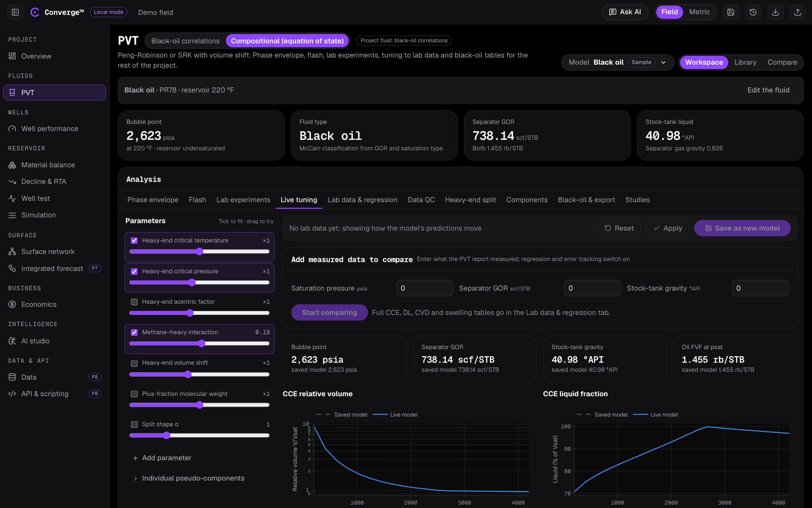This screenshot has height=508, width=812.
Task: Open Surface network page
Action: tap(54, 252)
